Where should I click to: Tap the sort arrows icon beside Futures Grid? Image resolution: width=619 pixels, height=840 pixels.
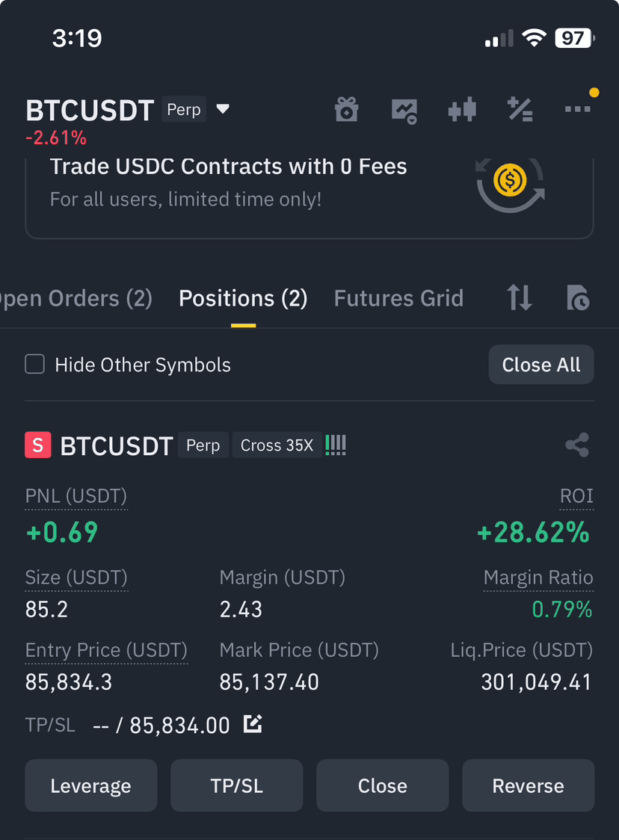[520, 298]
